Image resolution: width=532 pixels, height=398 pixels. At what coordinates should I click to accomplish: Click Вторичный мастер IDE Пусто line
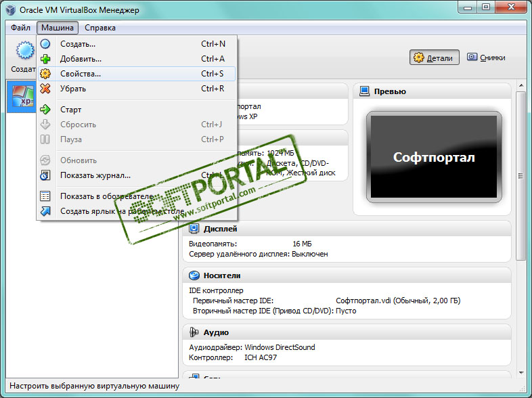[x=275, y=311]
